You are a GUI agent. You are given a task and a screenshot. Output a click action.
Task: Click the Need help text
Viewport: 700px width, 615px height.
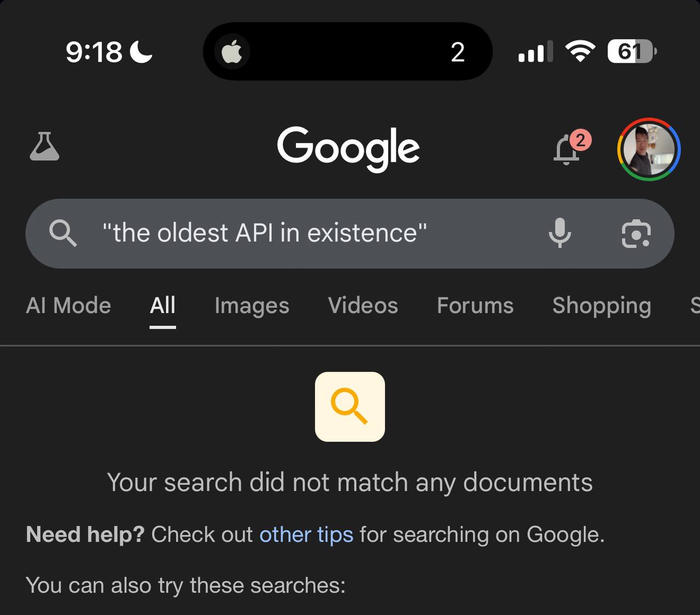(85, 534)
